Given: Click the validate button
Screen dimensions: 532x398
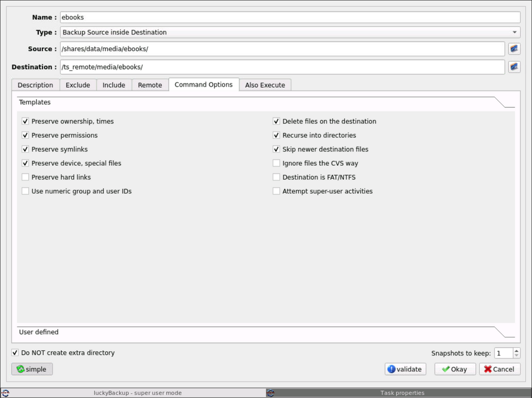Looking at the screenshot, I should [x=405, y=369].
